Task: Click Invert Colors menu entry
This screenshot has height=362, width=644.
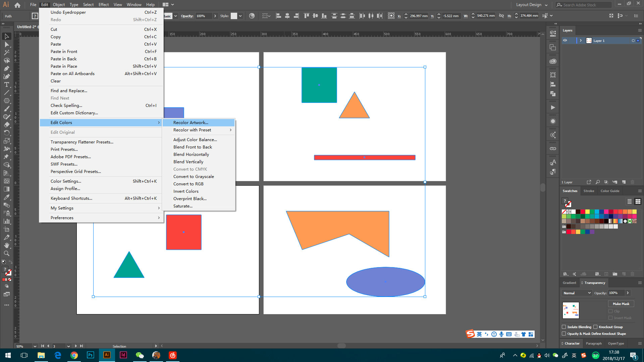Action: pyautogui.click(x=186, y=191)
